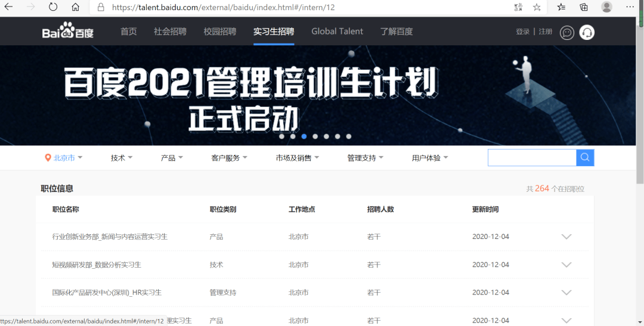Click 管理支持 category in HR实习生 row

coord(223,293)
